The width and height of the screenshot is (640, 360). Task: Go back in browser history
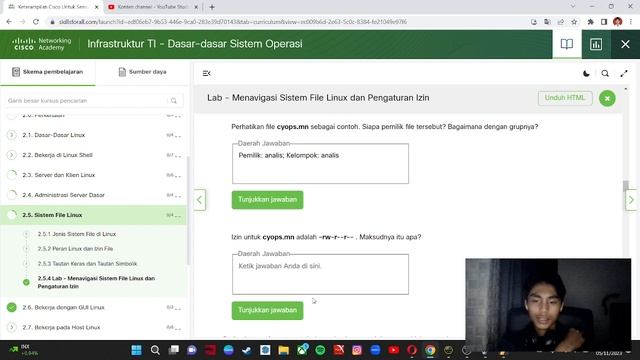(9, 22)
